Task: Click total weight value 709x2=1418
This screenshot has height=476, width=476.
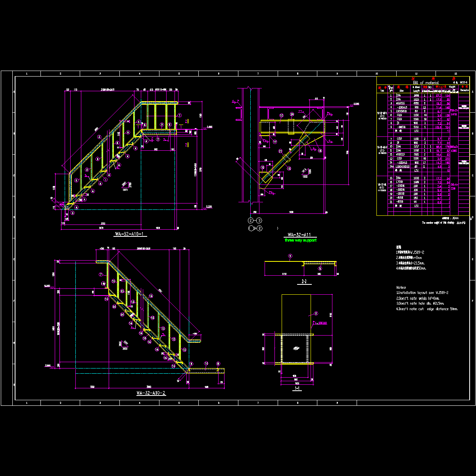Action: point(454,112)
